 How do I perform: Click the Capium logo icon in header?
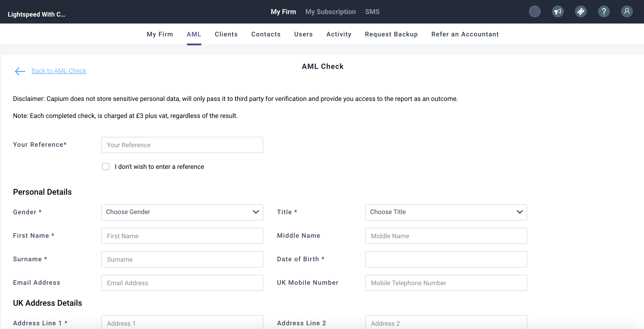535,12
